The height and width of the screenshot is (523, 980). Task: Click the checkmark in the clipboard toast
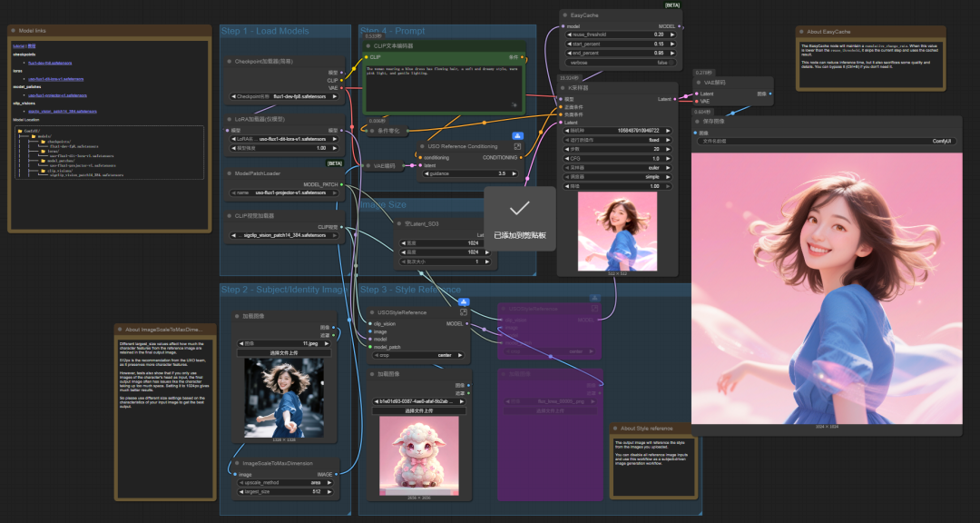click(519, 208)
